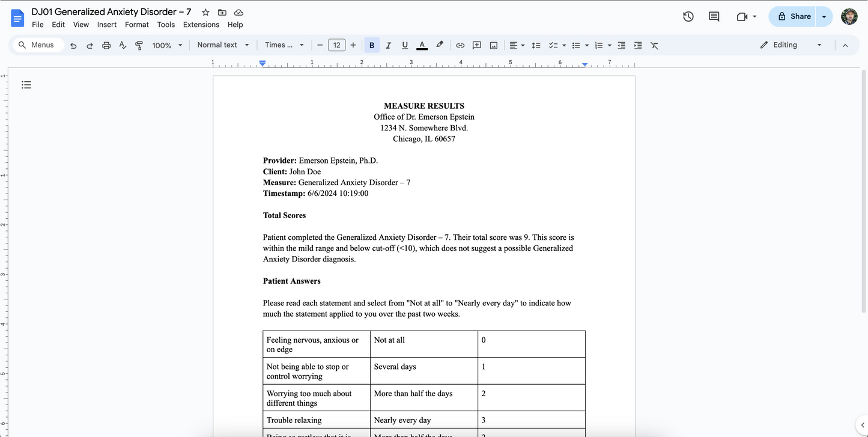Image resolution: width=868 pixels, height=437 pixels.
Task: Click the Share button
Action: pos(794,17)
